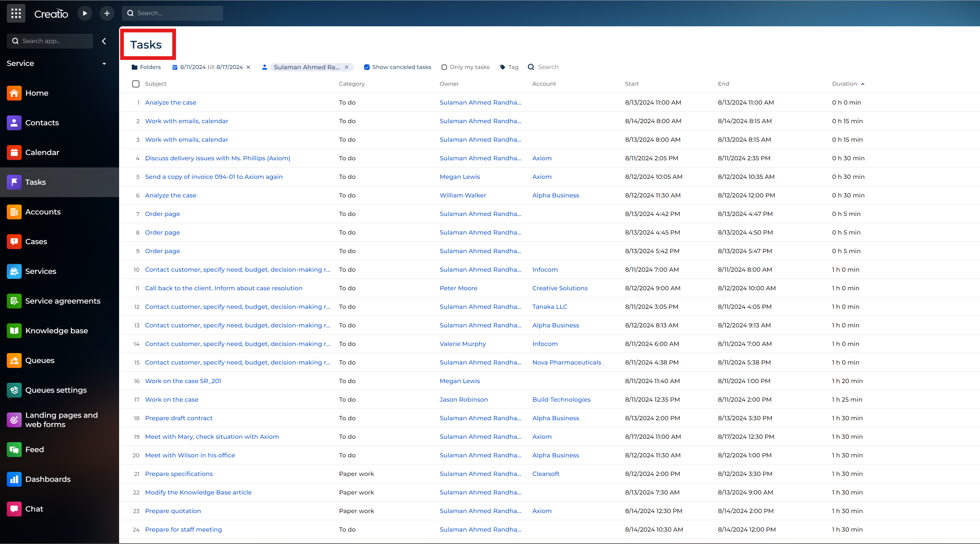Open the Cases section icon

click(x=14, y=241)
